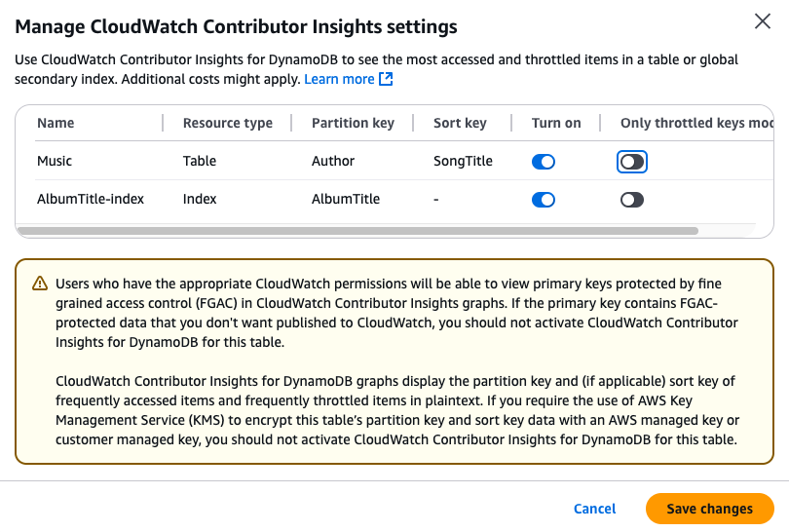Disable Turn on toggle for AlbumTitle-index

(x=544, y=200)
